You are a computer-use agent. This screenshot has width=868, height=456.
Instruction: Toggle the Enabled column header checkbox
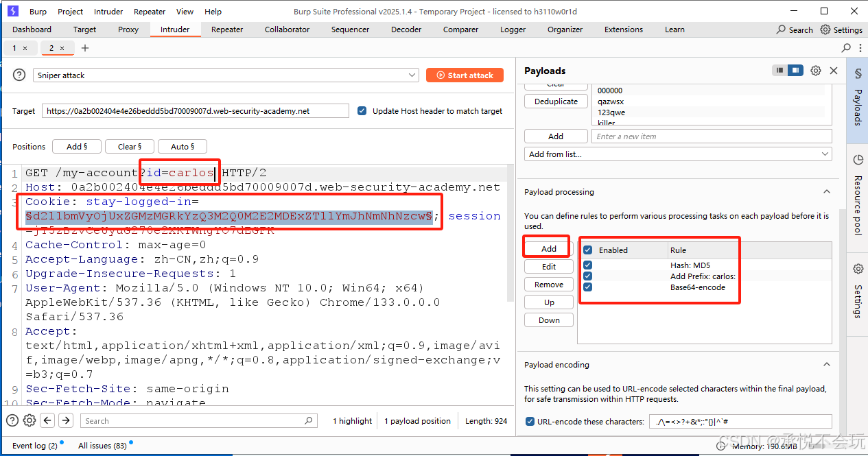(x=587, y=250)
